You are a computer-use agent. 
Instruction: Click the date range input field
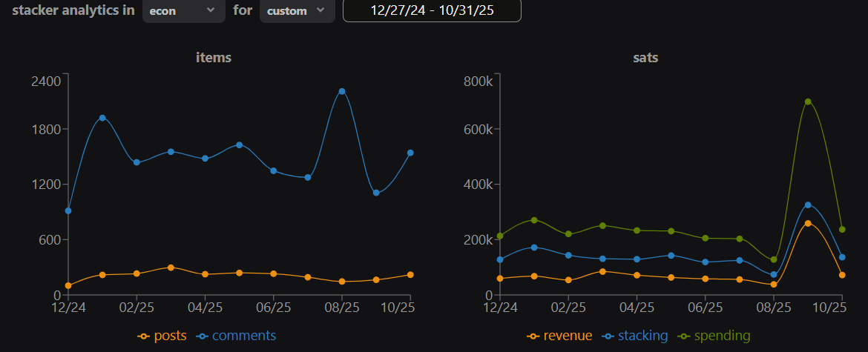431,11
